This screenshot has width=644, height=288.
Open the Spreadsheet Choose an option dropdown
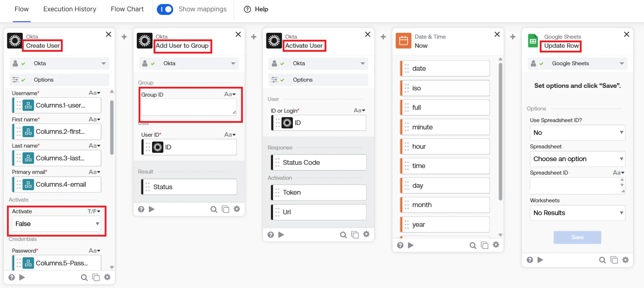click(578, 159)
